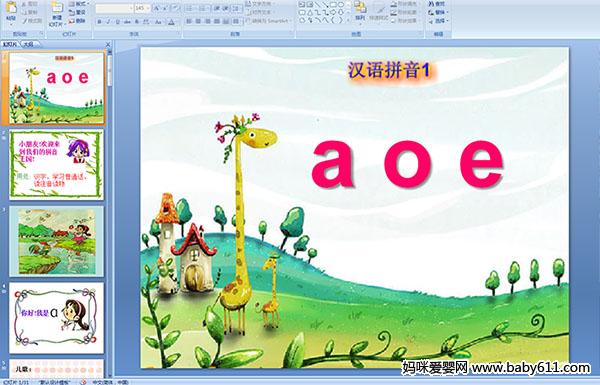Open the Align Text menu
The width and height of the screenshot is (600, 385).
click(x=259, y=12)
